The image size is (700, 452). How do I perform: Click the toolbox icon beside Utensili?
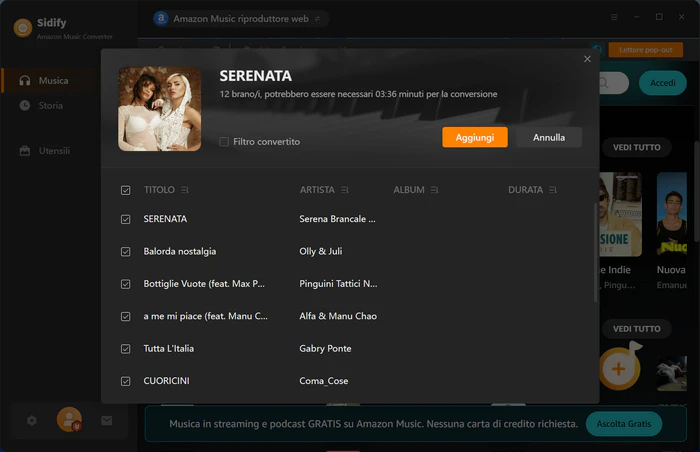(x=25, y=151)
